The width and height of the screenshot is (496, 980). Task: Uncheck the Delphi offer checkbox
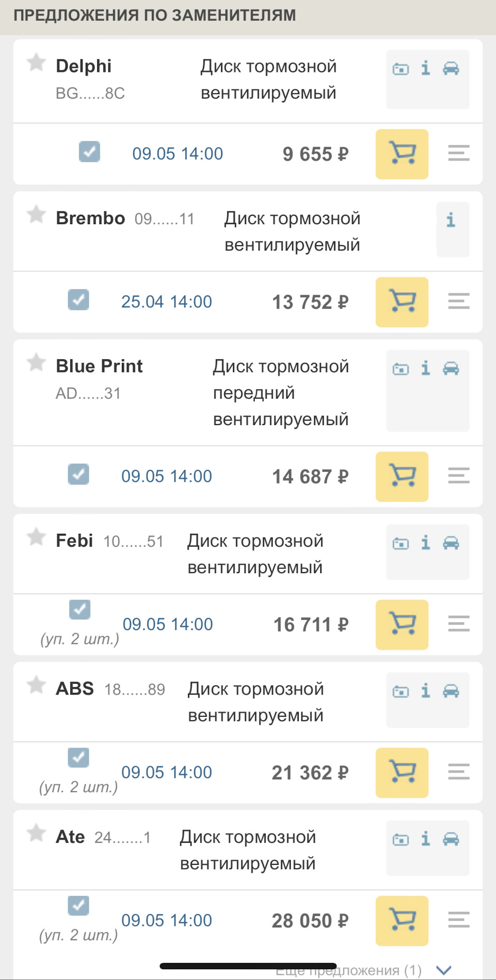coord(89,152)
